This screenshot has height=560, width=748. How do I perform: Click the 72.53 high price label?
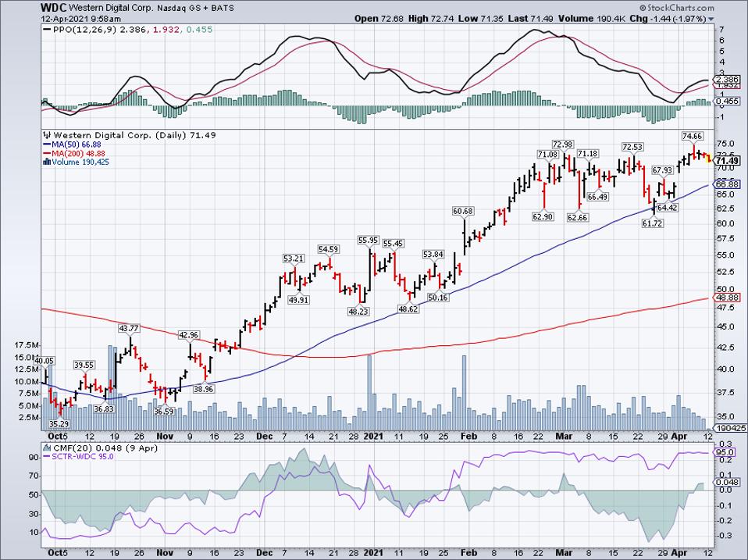tap(632, 146)
